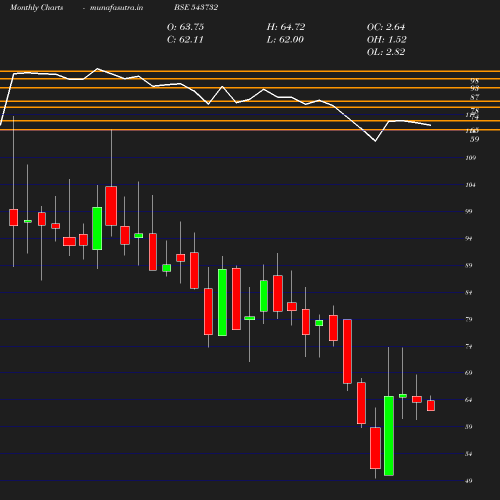500x500 pixels.
Task: Click the 104 price axis label
Action: point(470,185)
